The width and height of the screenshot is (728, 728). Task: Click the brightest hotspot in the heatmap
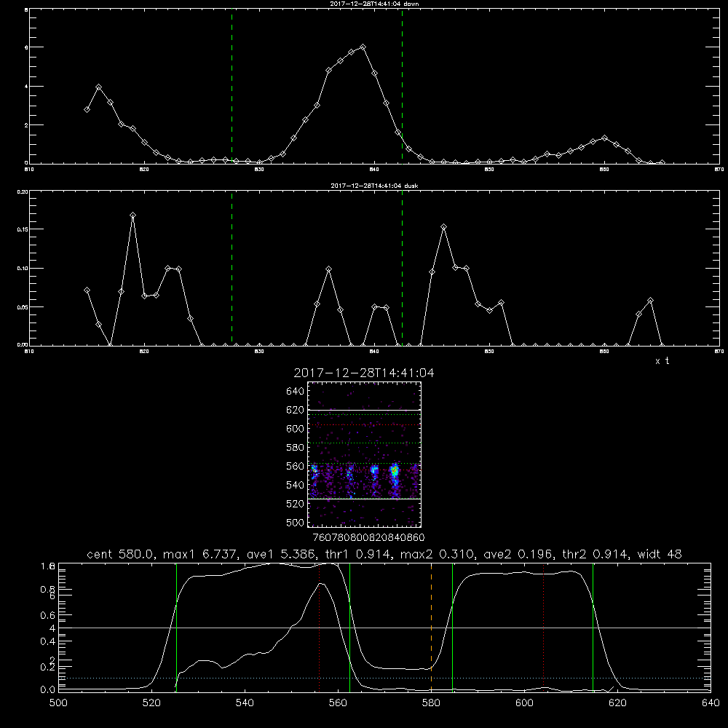click(395, 471)
